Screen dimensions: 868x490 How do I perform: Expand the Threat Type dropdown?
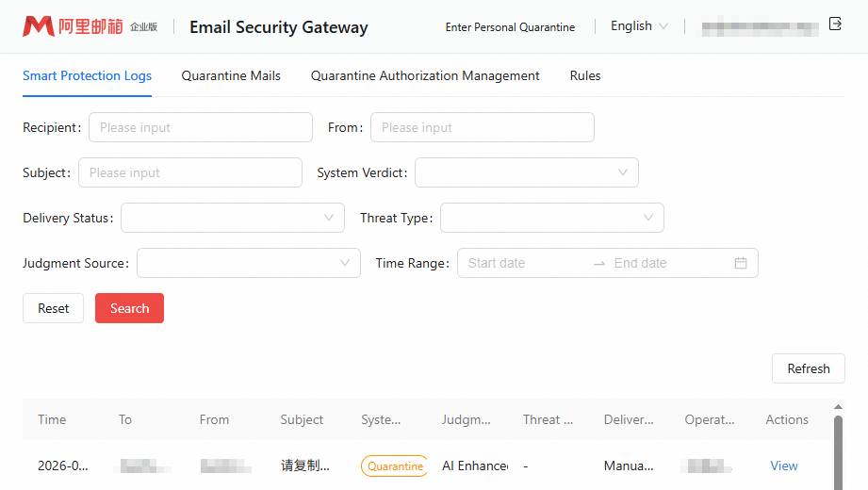pos(552,218)
